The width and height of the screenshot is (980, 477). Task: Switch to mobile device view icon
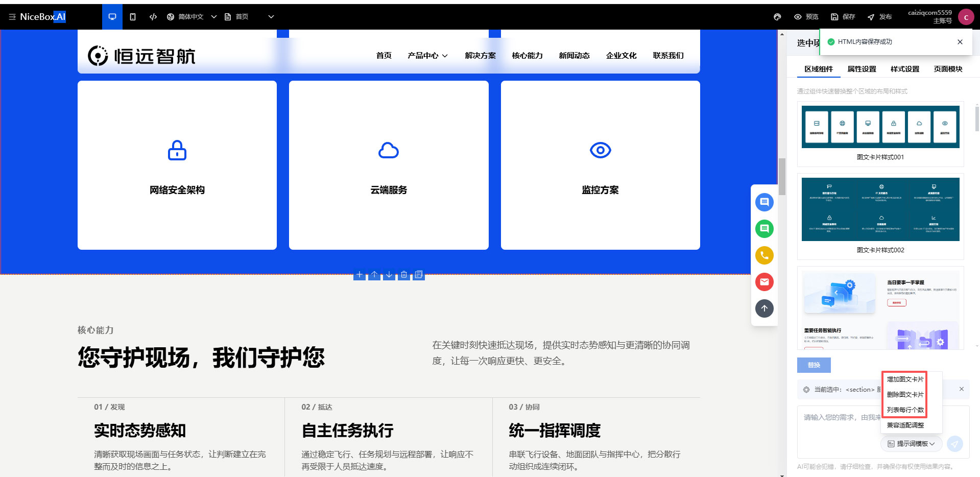click(x=133, y=17)
